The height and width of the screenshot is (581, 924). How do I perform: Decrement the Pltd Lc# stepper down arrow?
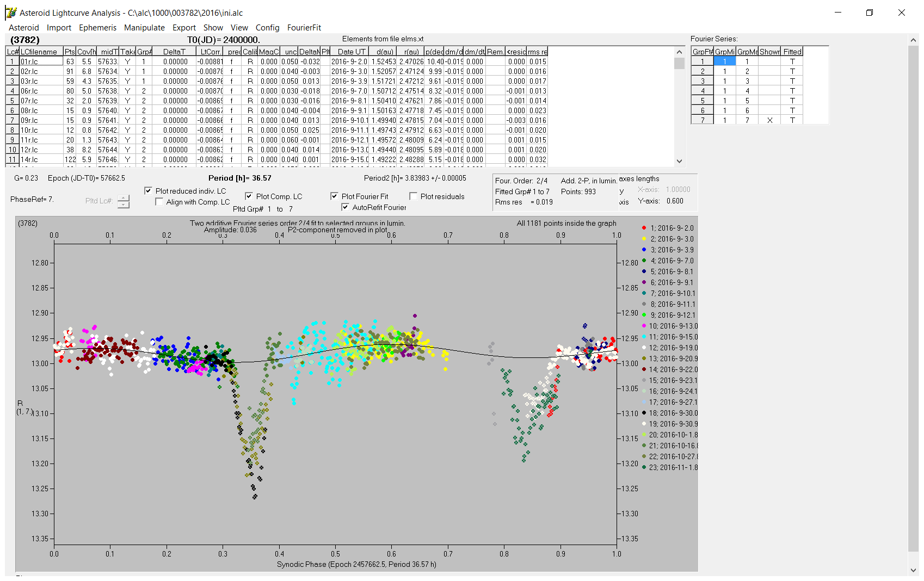124,205
